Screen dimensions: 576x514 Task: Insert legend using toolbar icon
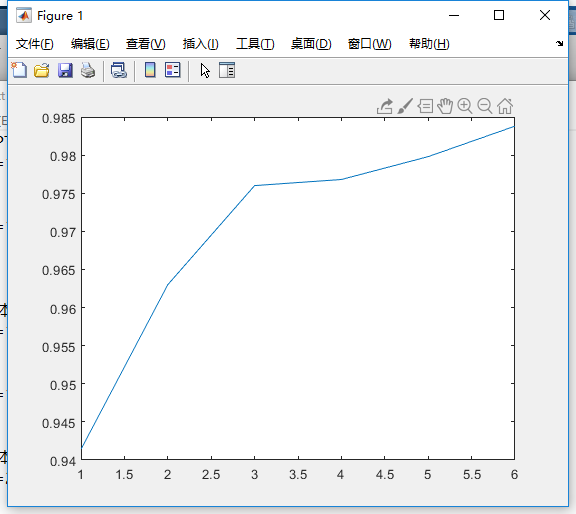click(x=173, y=70)
